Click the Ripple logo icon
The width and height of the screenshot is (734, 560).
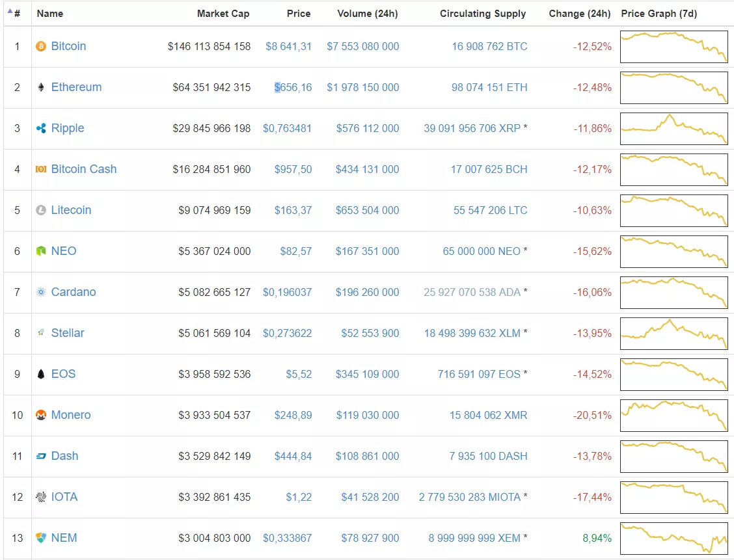point(41,128)
